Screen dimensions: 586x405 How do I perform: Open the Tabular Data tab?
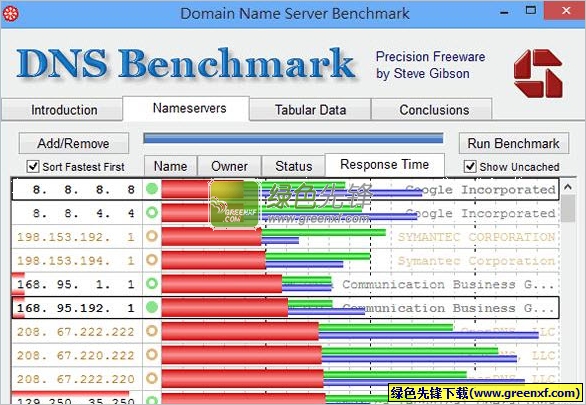pyautogui.click(x=310, y=110)
